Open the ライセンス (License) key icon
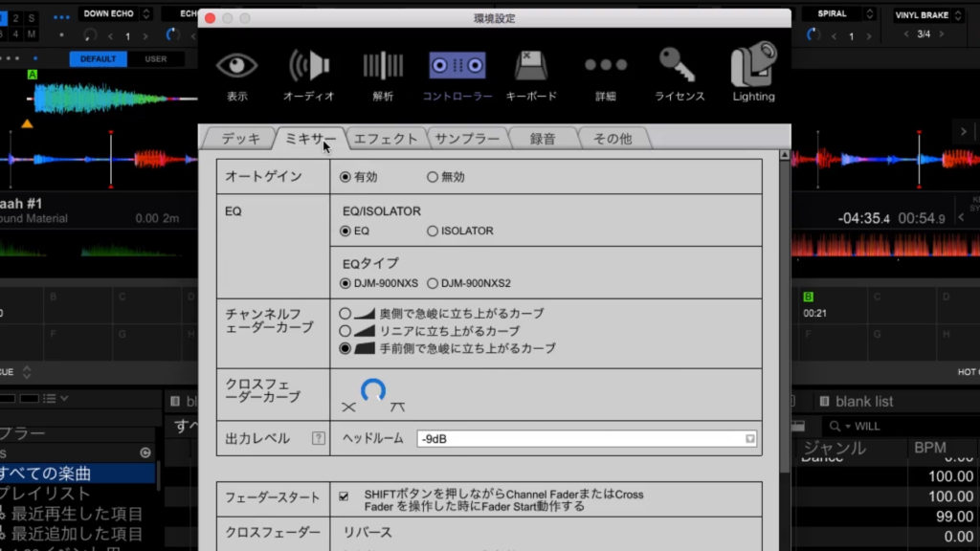980x551 pixels. click(x=679, y=73)
